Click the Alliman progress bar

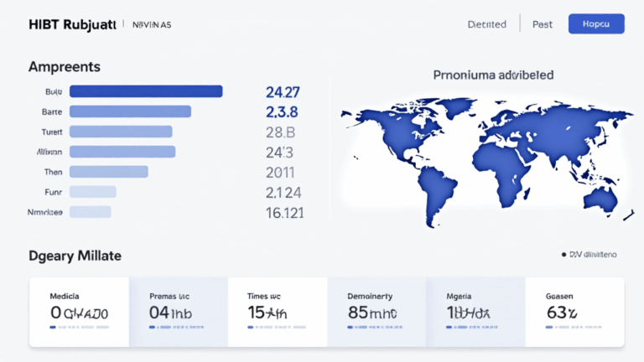[x=122, y=152]
